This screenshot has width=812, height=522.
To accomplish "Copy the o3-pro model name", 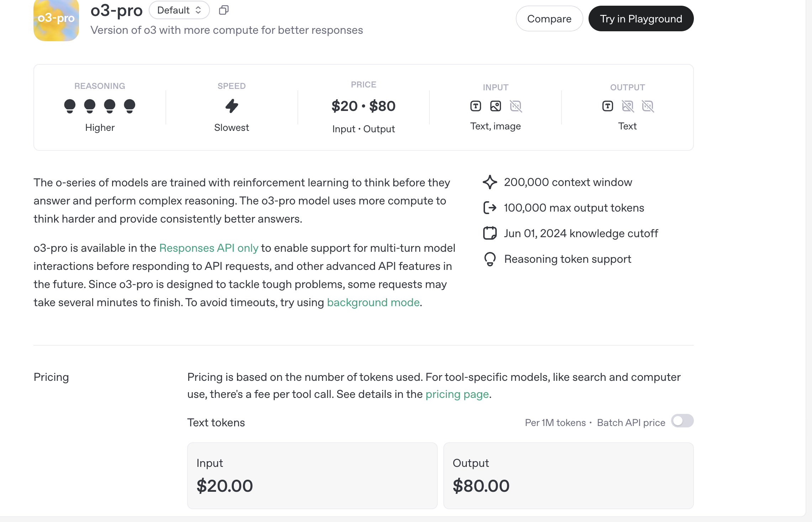I will point(223,10).
